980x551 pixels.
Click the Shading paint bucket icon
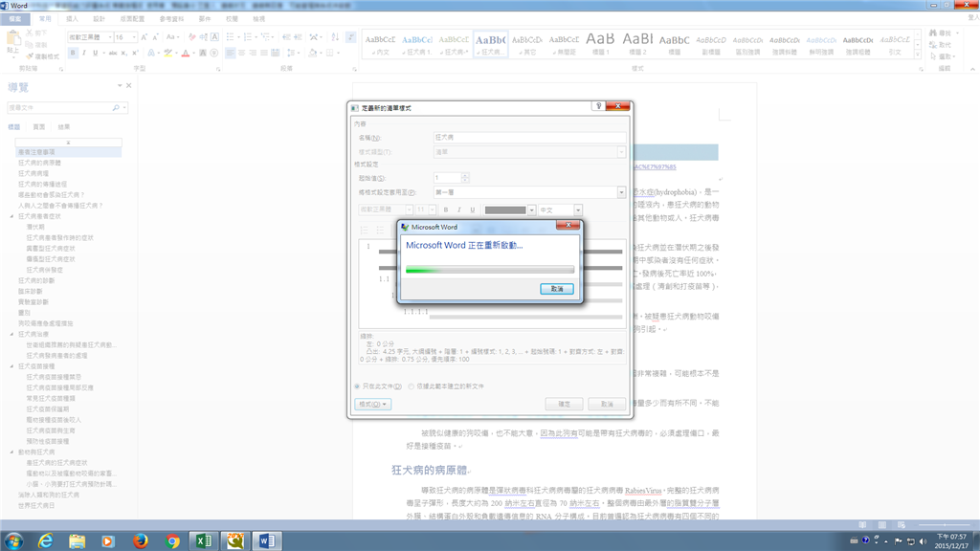point(313,54)
